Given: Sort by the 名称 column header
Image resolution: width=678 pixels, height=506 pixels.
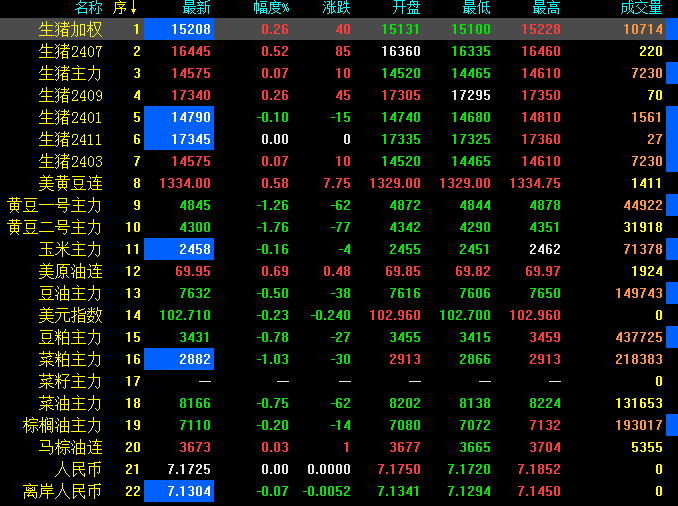Looking at the screenshot, I should pos(89,7).
